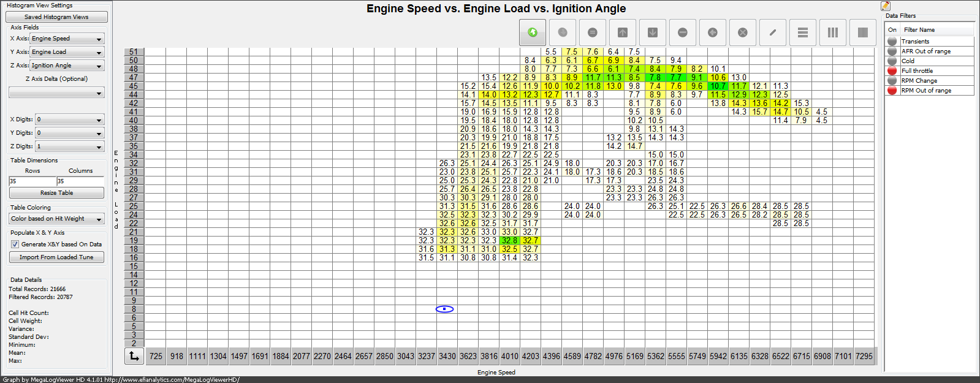This screenshot has width=980, height=383.
Task: Enable the Transients data filter
Action: click(x=892, y=42)
